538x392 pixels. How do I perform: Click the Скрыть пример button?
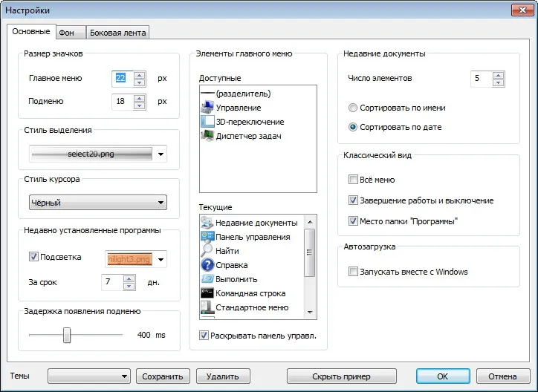pyautogui.click(x=341, y=376)
